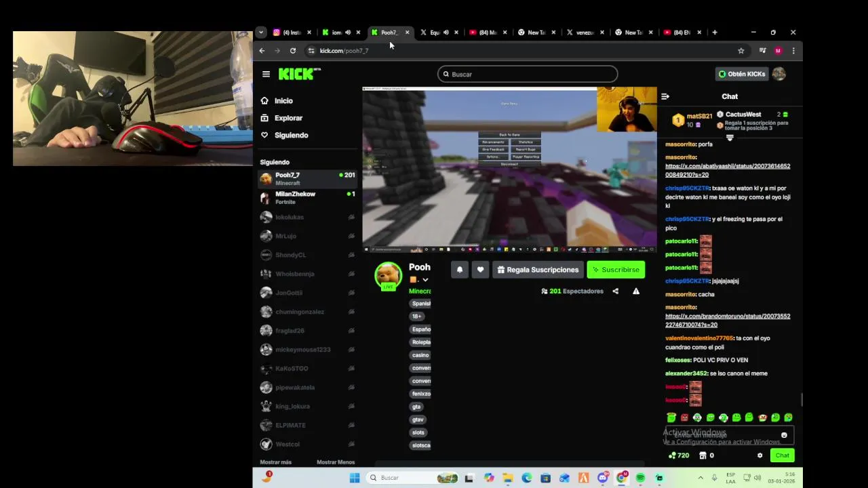Screen dimensions: 868x488
Task: Click the Minecraft category link
Action: [x=420, y=291]
